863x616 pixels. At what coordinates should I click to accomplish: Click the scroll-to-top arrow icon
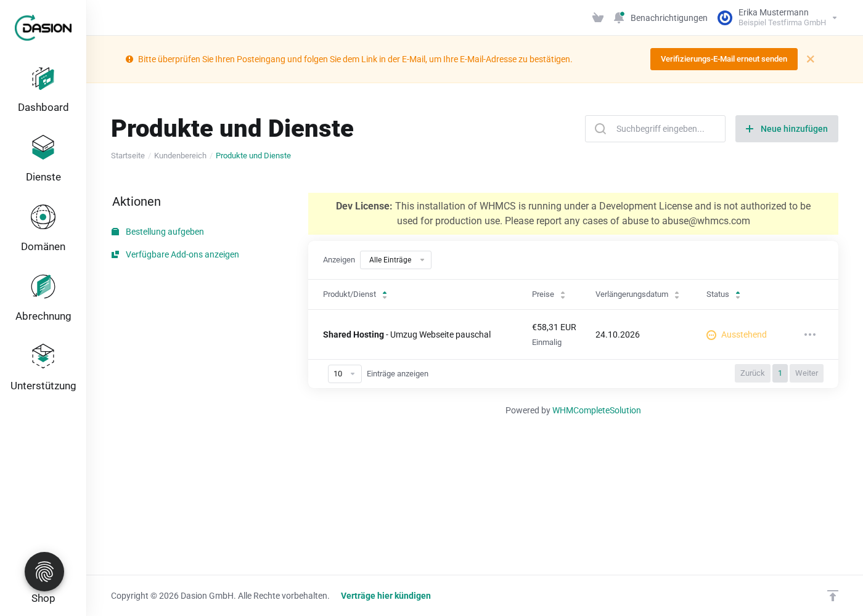point(833,596)
